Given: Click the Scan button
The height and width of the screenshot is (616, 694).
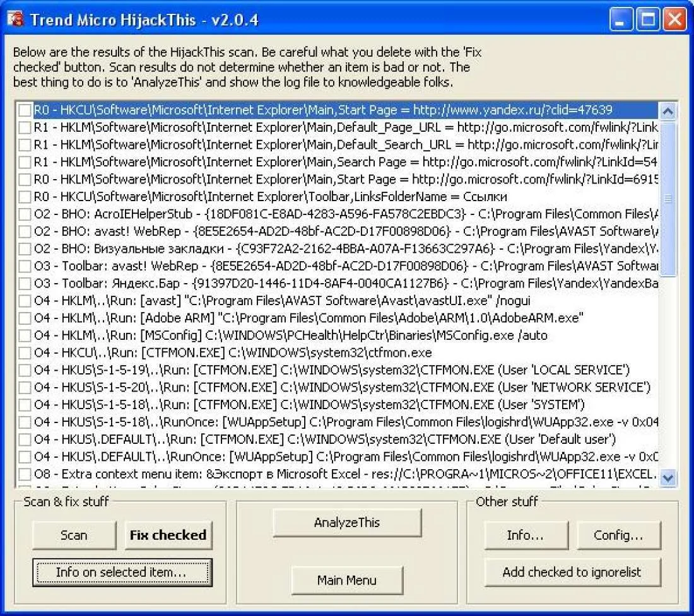Looking at the screenshot, I should click(74, 535).
